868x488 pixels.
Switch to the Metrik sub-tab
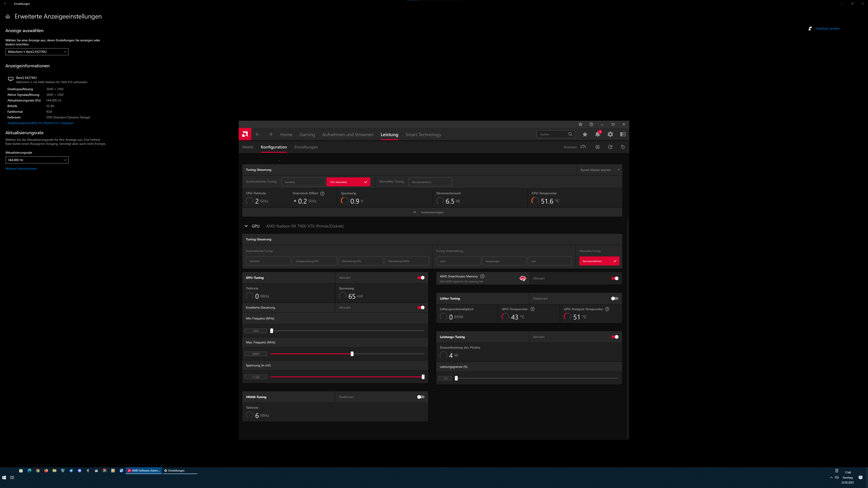point(248,147)
